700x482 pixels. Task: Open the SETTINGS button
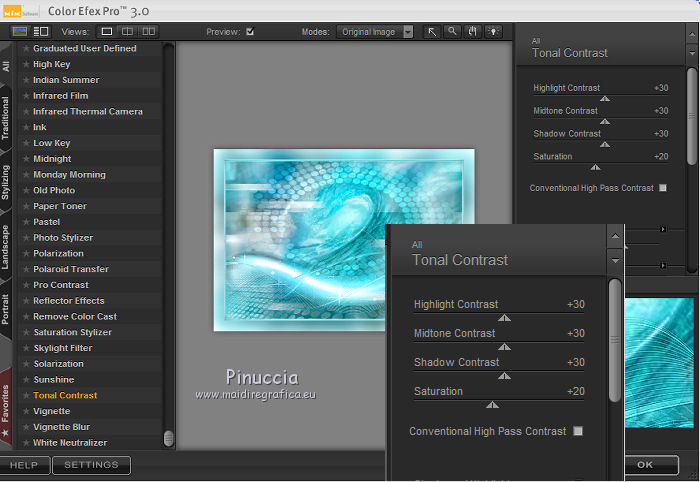click(92, 465)
